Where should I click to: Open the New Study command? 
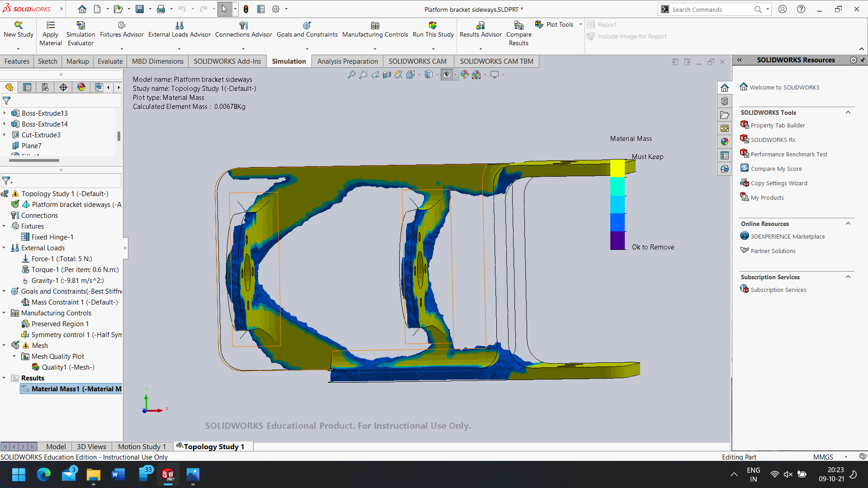click(x=19, y=29)
